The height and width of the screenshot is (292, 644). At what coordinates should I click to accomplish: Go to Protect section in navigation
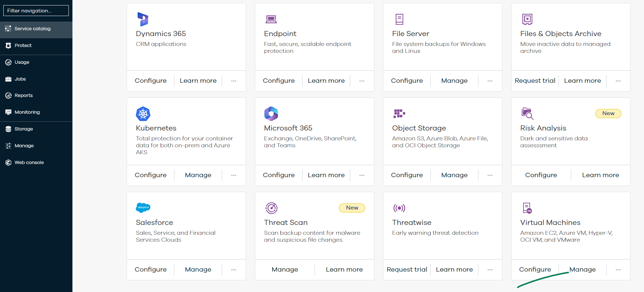[36, 46]
